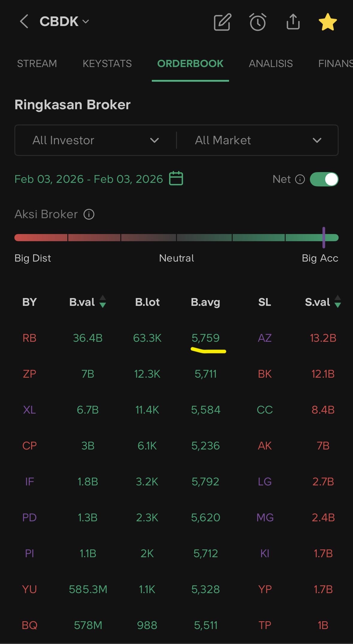This screenshot has height=644, width=353.
Task: Disable the Net toggle switch
Action: pos(324,179)
